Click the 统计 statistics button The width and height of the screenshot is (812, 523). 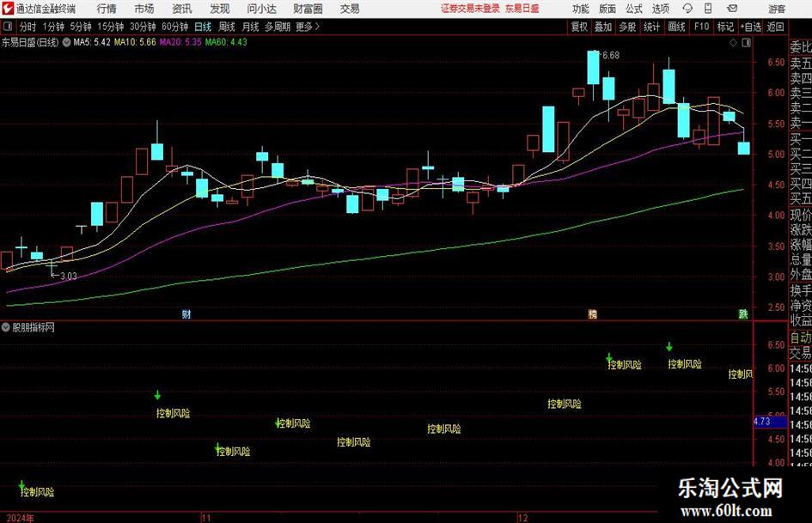tap(651, 27)
